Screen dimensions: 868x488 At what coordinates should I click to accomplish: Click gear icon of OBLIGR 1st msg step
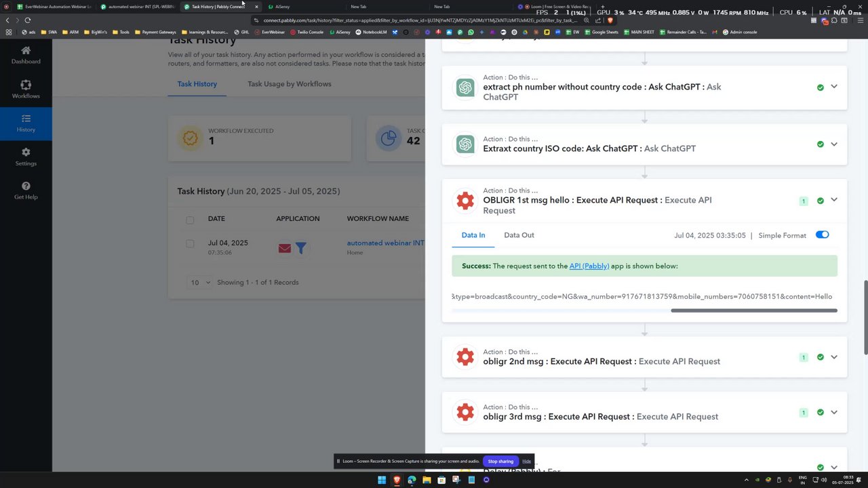coord(465,200)
